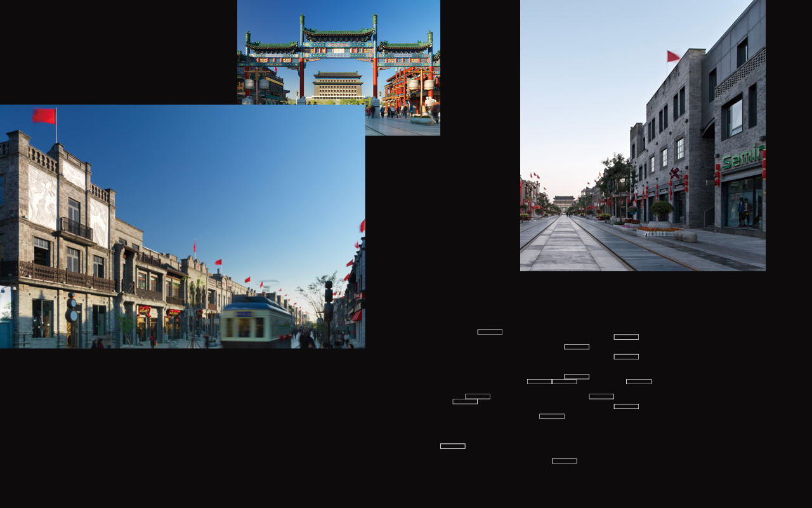
Task: Open the street photo with tram tracks and the Samli storefront
Action: pos(643,135)
